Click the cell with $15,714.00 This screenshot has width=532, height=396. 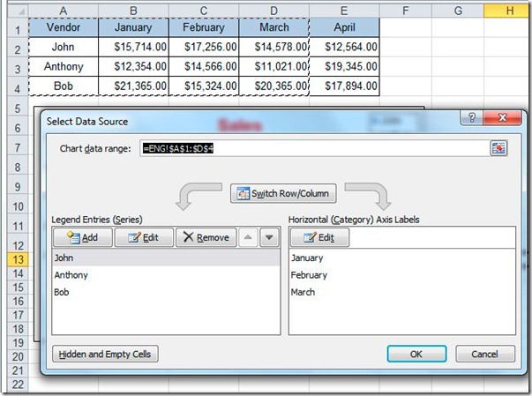point(134,47)
